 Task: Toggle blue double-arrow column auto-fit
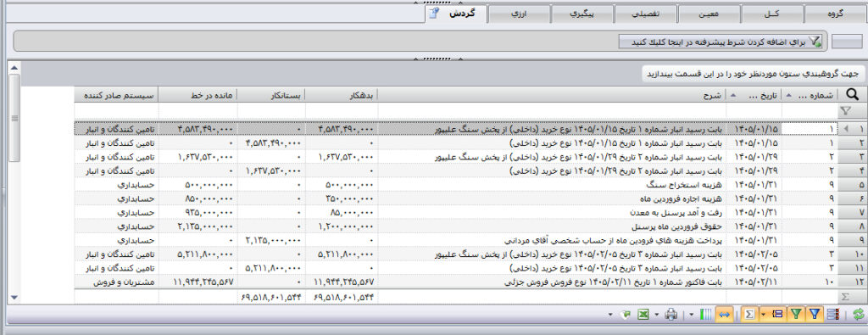pos(725,315)
